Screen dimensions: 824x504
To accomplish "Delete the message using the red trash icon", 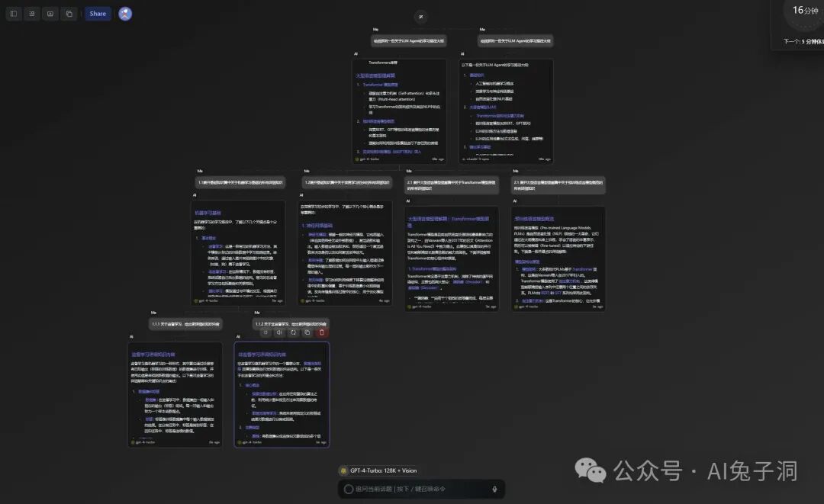I will click(x=322, y=332).
